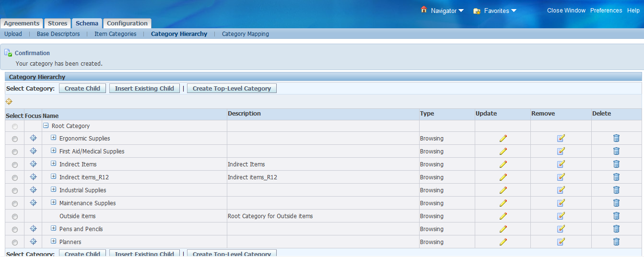644x257 pixels.
Task: Expand the Ergonomic Supplies node
Action: 54,138
